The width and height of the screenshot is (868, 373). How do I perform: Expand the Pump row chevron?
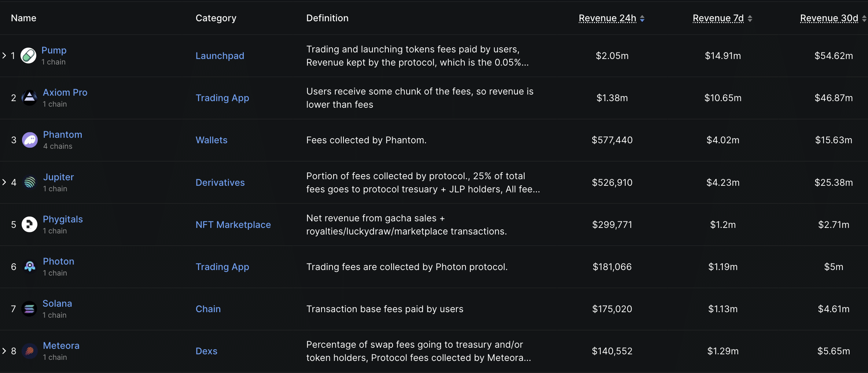point(4,56)
